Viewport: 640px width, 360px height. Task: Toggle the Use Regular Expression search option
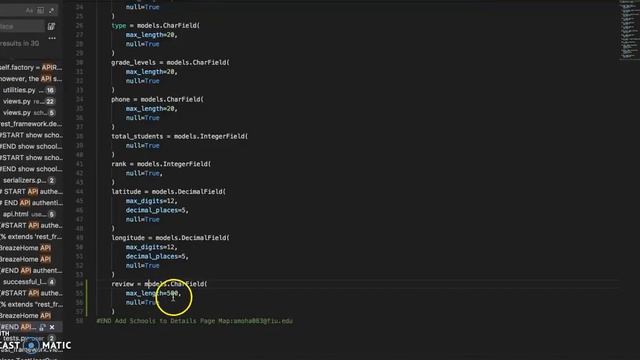(51, 11)
